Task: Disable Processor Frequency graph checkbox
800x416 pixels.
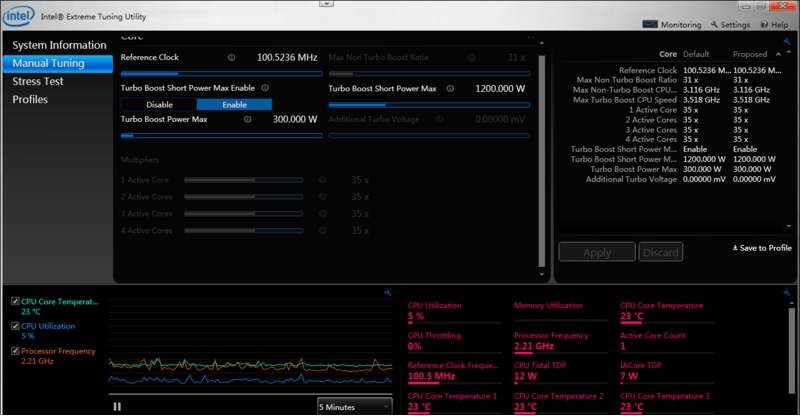Action: click(x=14, y=351)
